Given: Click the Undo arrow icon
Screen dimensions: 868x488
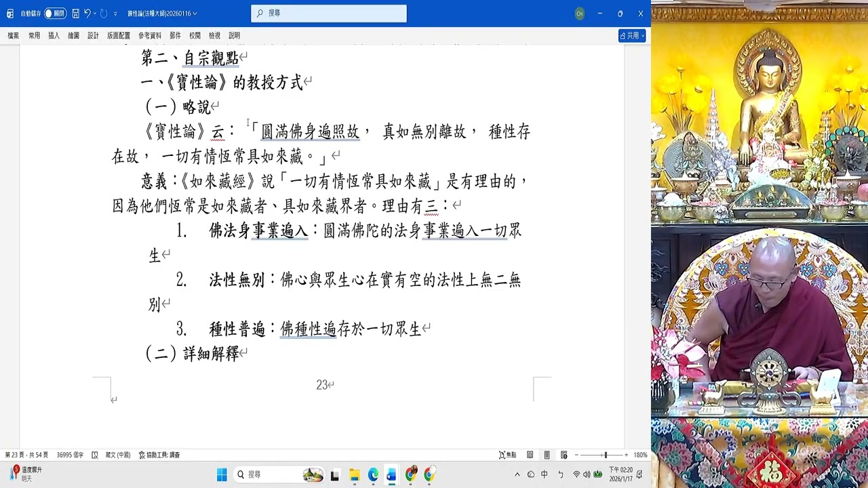Looking at the screenshot, I should coord(87,14).
